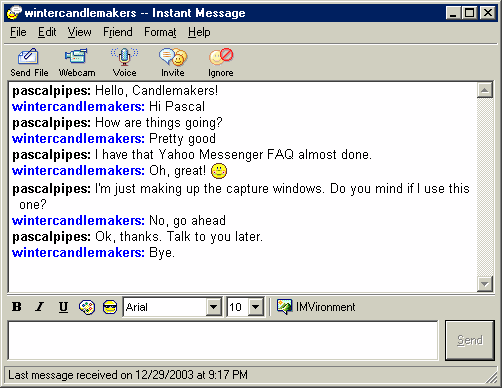Open the Format menu
Viewport: 502px width, 388px height.
[160, 32]
